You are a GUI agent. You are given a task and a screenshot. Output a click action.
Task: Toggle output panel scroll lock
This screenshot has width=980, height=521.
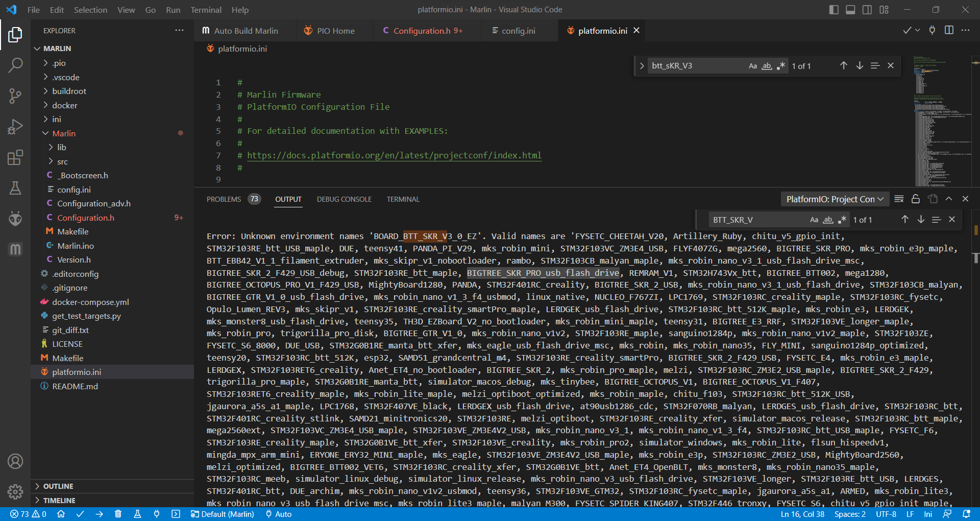point(916,199)
